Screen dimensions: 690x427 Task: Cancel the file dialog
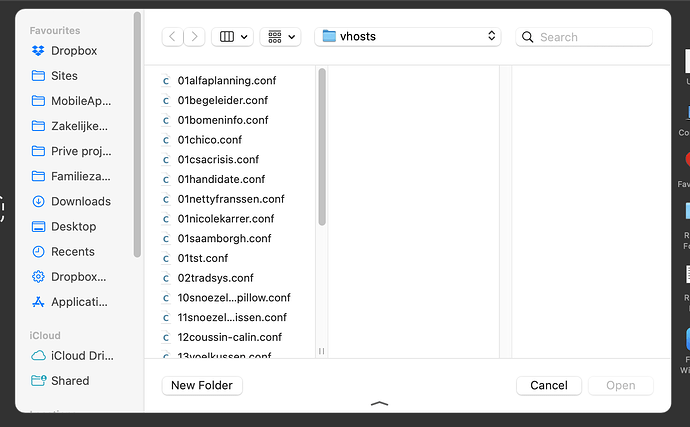click(549, 385)
